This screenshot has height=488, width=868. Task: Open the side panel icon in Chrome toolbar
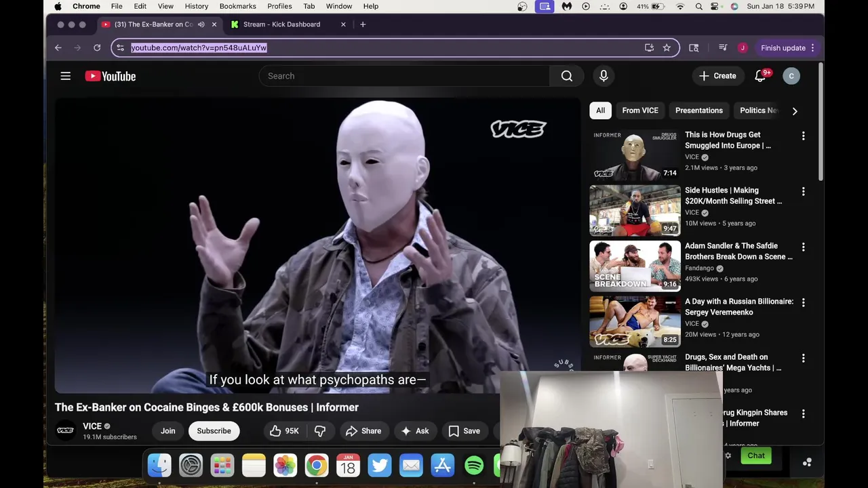(694, 47)
